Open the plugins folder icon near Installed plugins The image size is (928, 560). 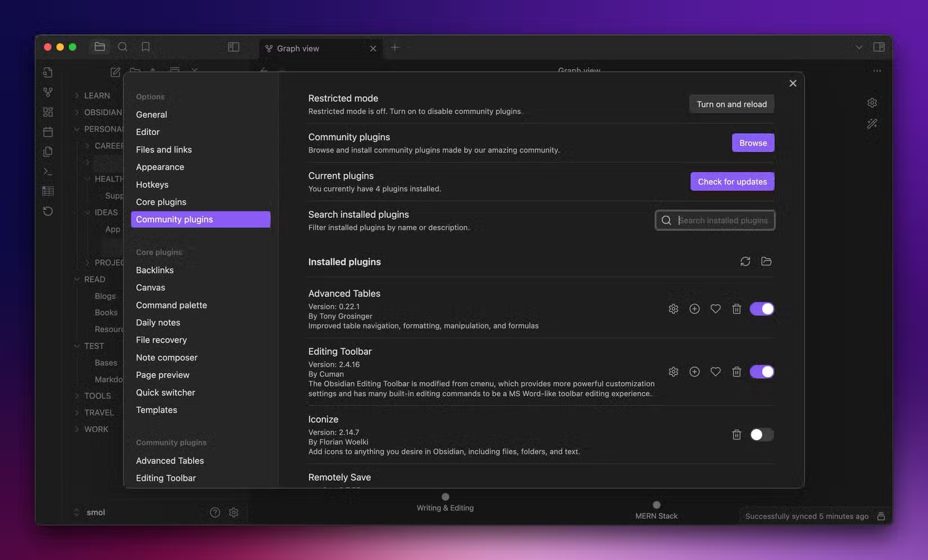[766, 261]
